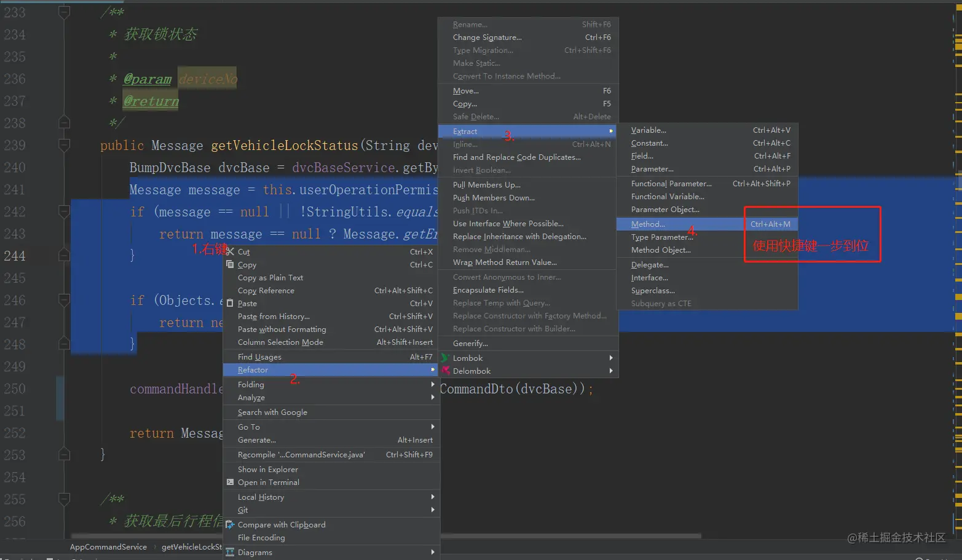Click the icon beside Compare with Clipboard
The image size is (962, 560).
(230, 524)
